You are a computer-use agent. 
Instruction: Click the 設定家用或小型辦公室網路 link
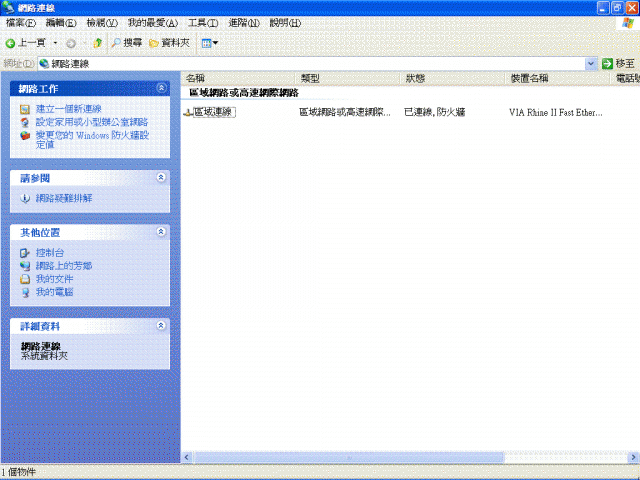[x=92, y=122]
